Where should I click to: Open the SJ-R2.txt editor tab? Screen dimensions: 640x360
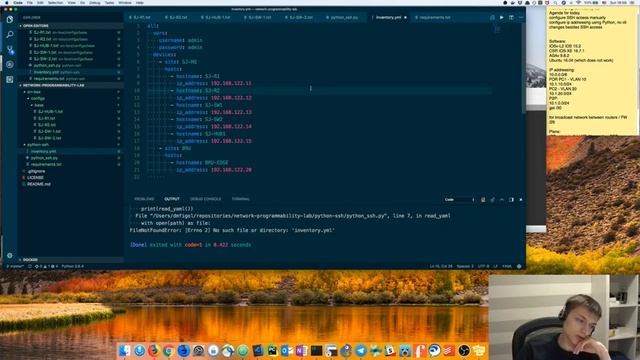pyautogui.click(x=178, y=18)
